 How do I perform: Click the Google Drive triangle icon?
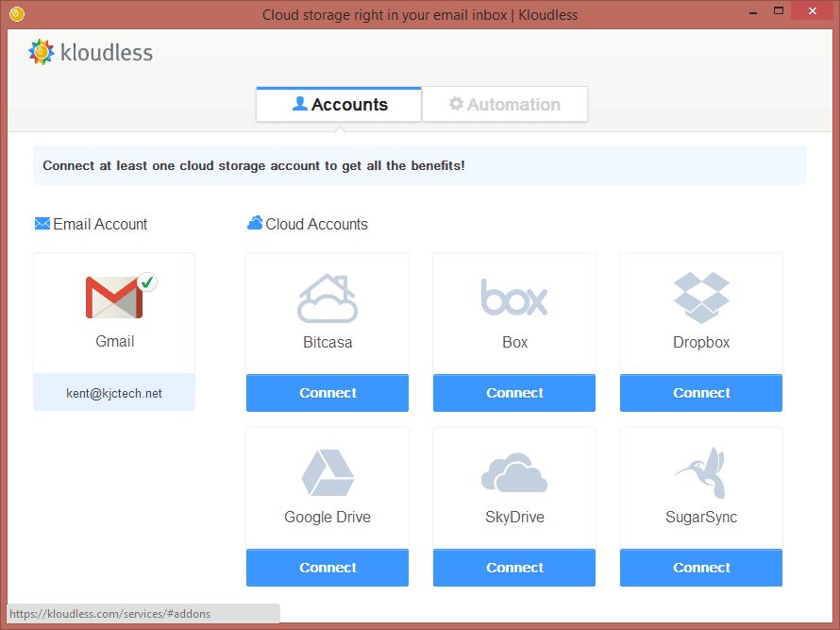[x=328, y=472]
